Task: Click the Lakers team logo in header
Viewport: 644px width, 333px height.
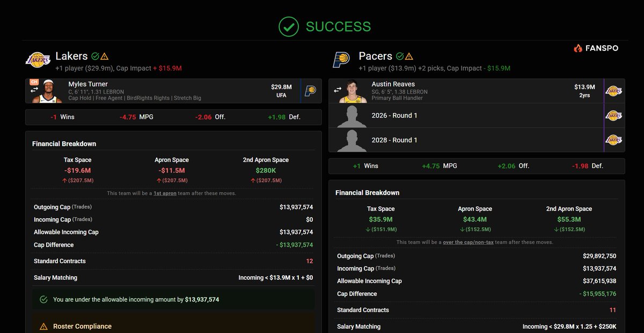Action: (38, 60)
